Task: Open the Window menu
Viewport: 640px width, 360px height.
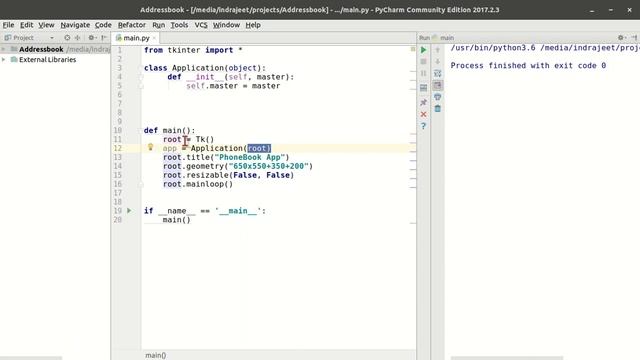Action: click(x=226, y=25)
